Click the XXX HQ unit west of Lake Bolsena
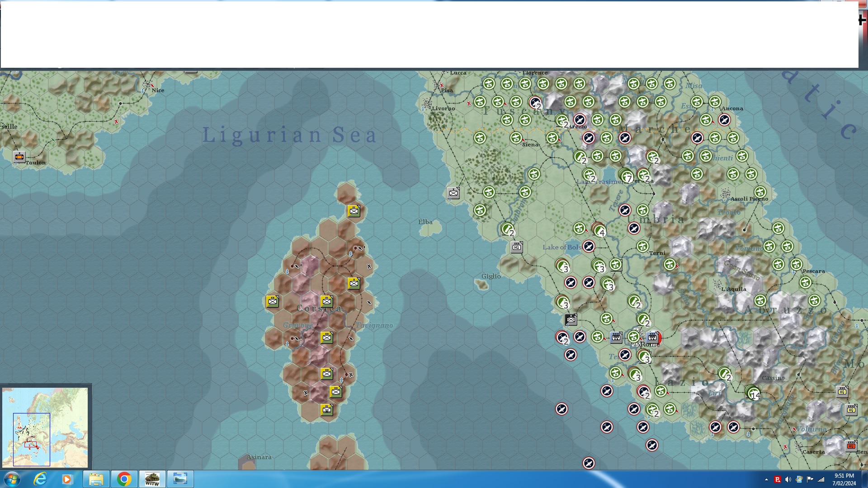The image size is (868, 488). point(517,247)
